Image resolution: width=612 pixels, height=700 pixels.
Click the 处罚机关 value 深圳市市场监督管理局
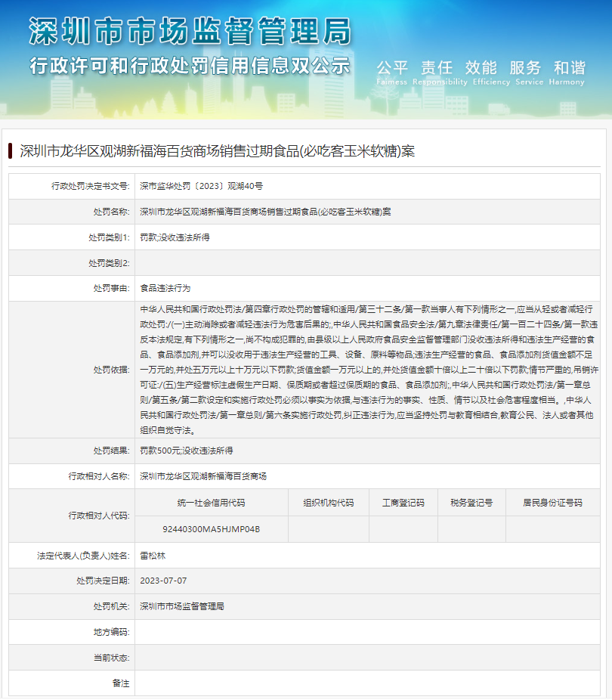pos(182,606)
